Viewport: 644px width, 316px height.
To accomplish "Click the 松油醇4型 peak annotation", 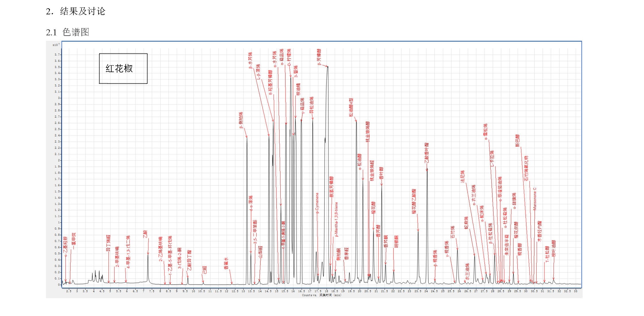I will (x=351, y=107).
